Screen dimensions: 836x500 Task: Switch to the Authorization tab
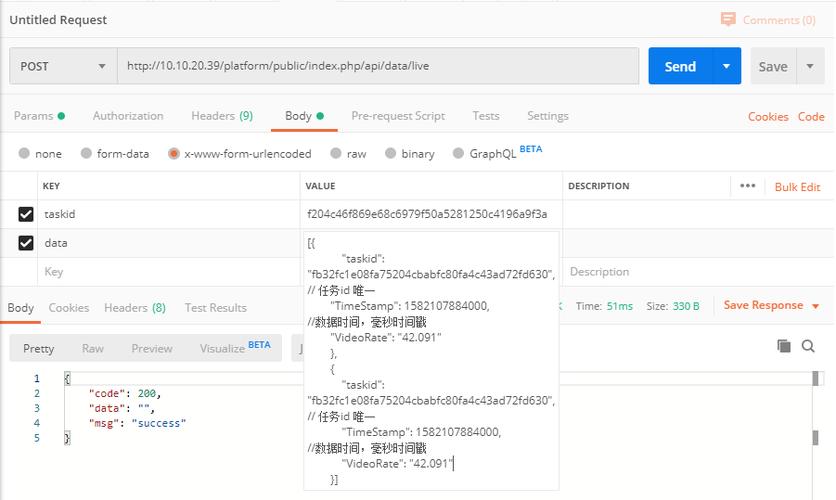point(128,116)
